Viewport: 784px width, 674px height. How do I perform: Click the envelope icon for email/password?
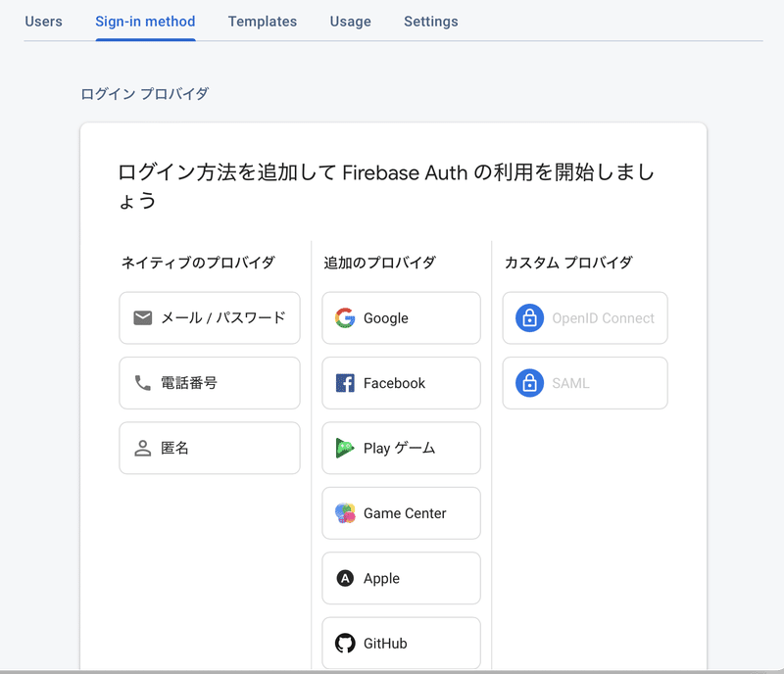142,318
